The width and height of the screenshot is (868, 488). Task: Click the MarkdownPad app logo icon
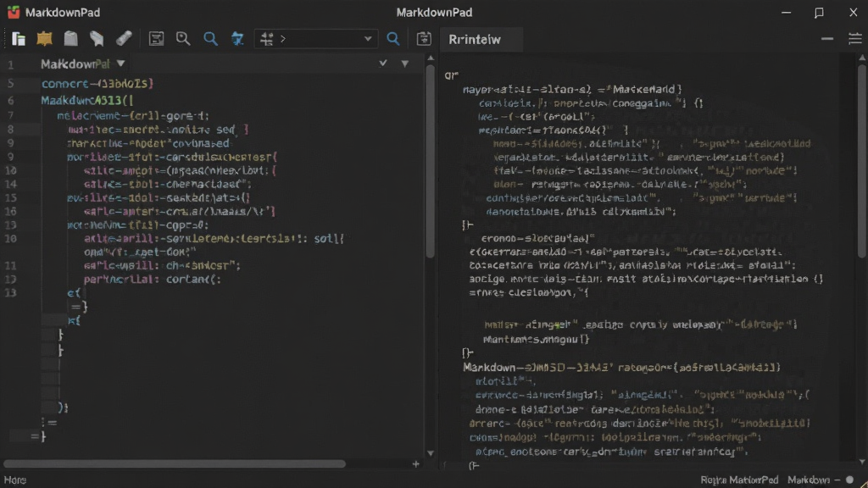click(x=14, y=12)
